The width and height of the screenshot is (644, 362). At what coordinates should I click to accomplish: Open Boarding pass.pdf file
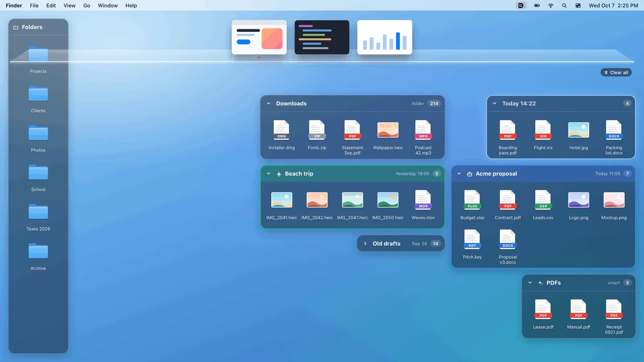click(x=508, y=138)
